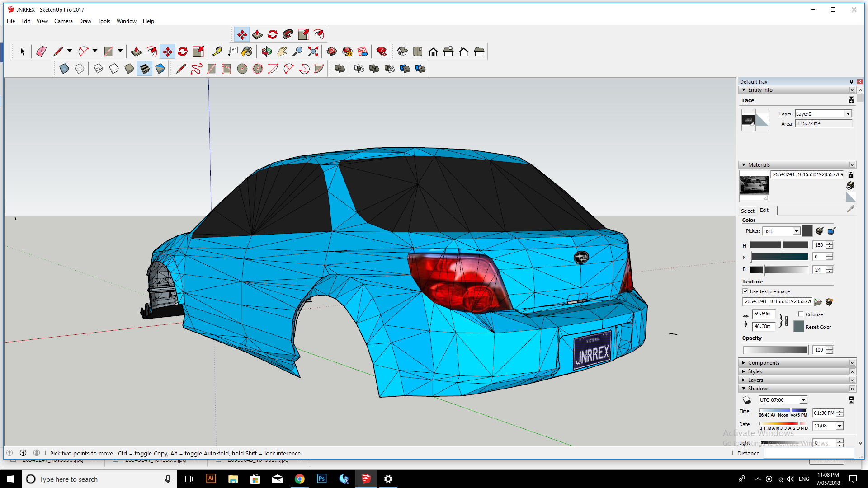Screen dimensions: 868x488
Task: Select the Push/Pull tool
Action: click(x=136, y=52)
